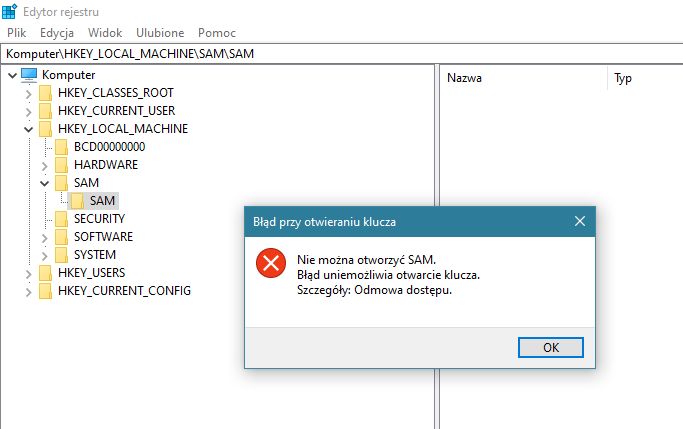Screen dimensions: 683x429
Task: Click the Komputer monitor icon in the tree
Action: tap(29, 75)
